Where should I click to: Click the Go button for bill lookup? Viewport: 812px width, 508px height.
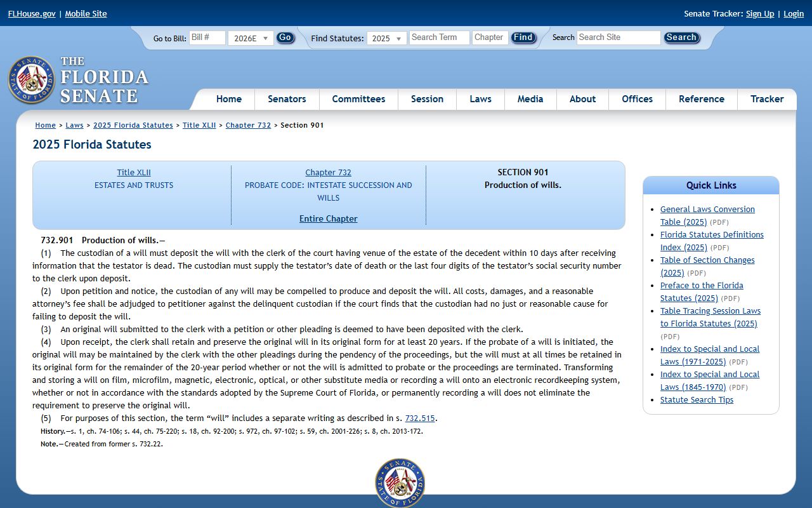point(285,37)
